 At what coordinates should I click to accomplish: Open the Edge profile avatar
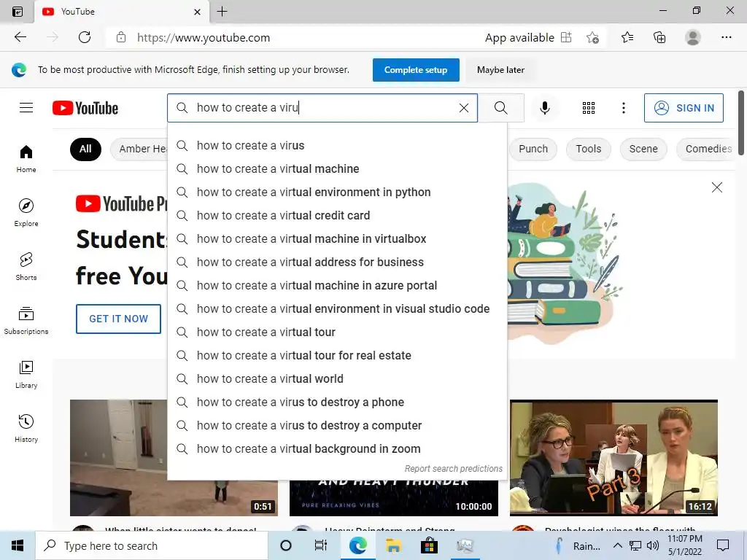tap(693, 37)
